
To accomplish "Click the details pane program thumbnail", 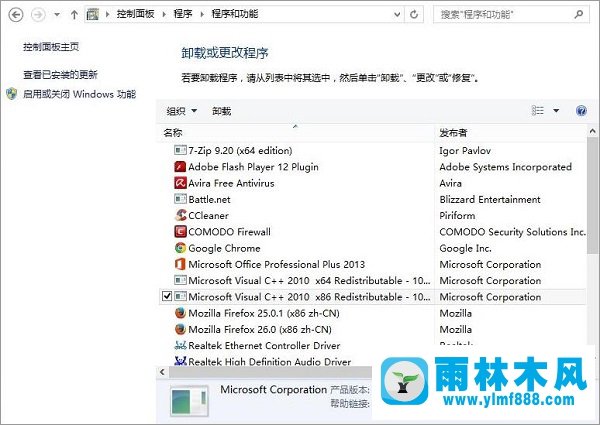I will tap(189, 401).
